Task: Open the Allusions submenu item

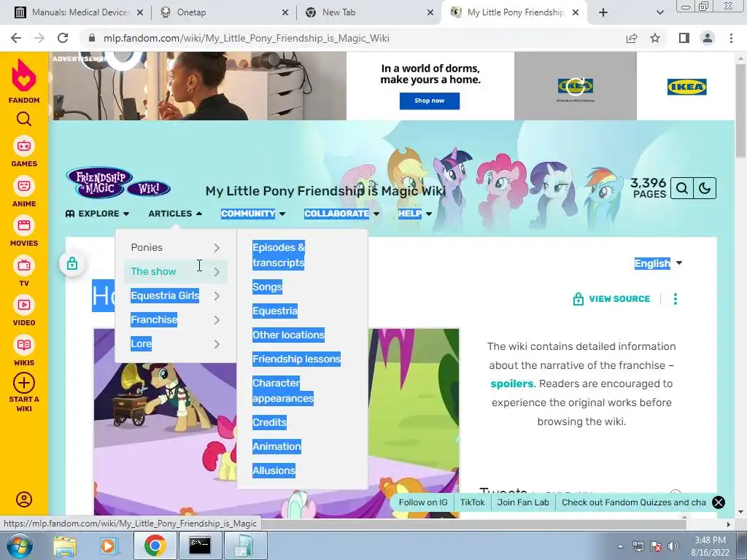Action: click(274, 470)
